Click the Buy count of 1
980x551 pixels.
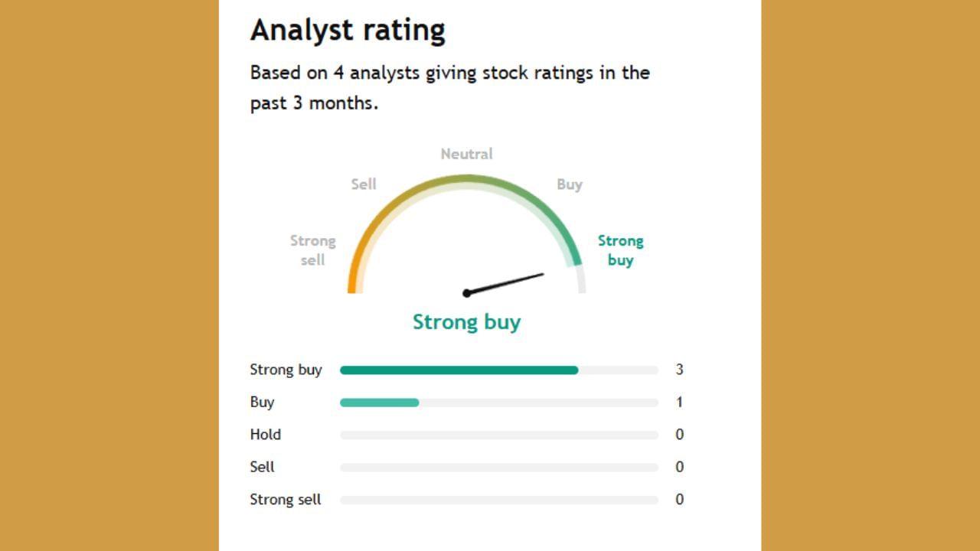(x=679, y=403)
